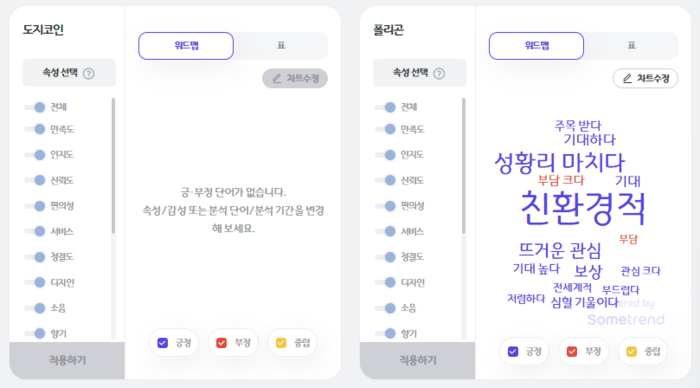
Task: Click 도지코인 attribute list scrollbar
Action: click(x=113, y=165)
